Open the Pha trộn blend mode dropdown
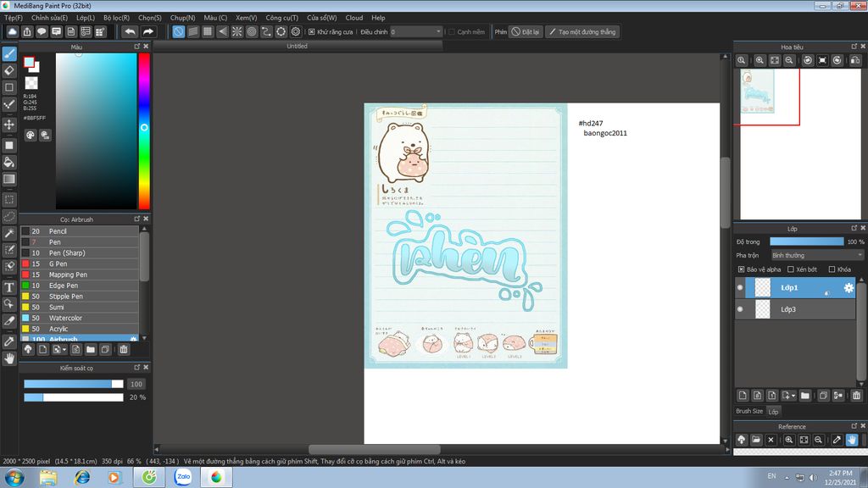Image resolution: width=868 pixels, height=488 pixels. 817,255
